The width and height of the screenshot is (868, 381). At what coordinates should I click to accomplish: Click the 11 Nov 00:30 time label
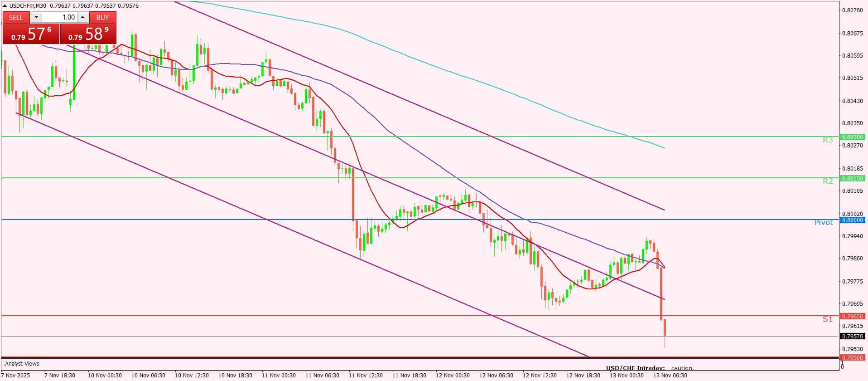279,375
